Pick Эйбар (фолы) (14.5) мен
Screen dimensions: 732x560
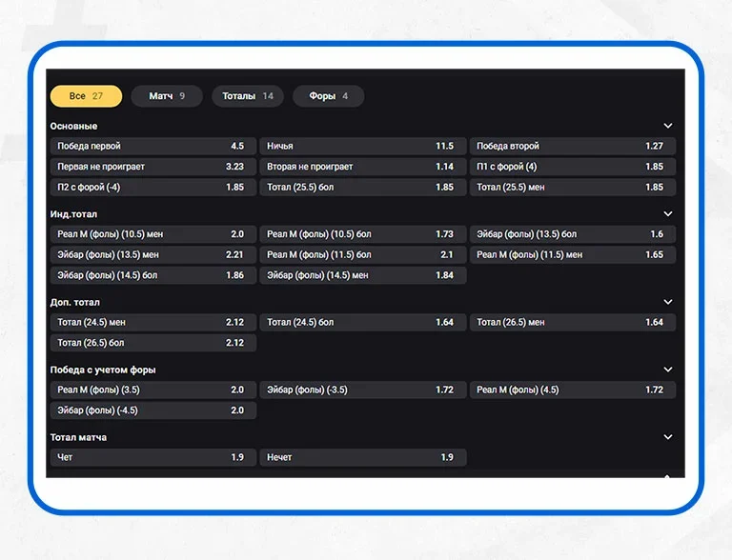[x=363, y=275]
